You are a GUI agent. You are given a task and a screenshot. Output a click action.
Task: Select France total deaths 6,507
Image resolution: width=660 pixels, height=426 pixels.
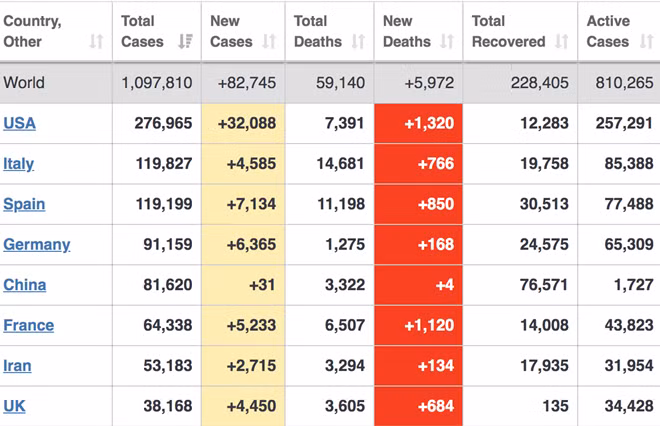coord(345,325)
